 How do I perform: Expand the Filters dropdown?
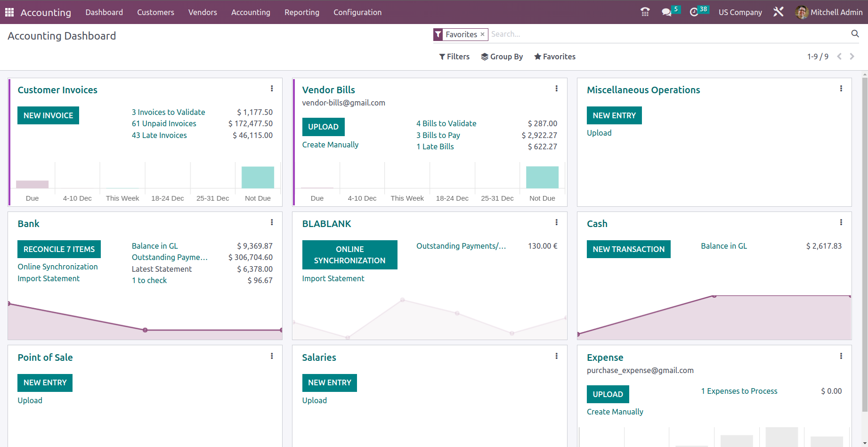coord(454,57)
